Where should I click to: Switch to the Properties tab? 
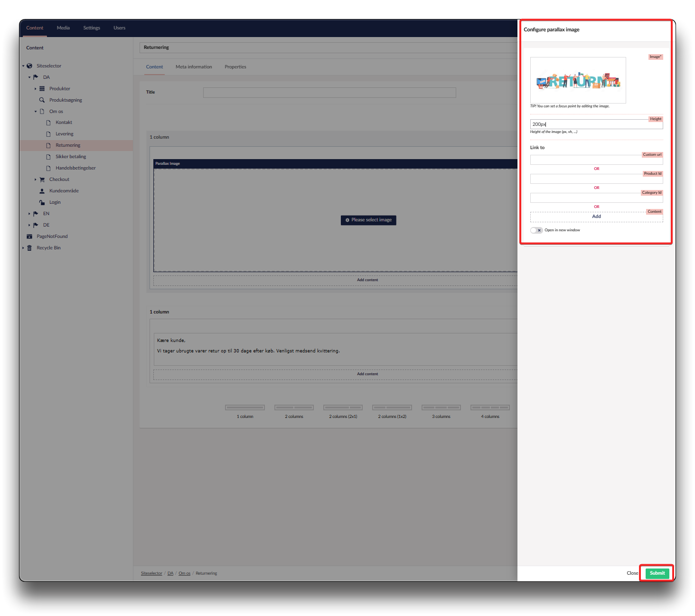point(235,67)
